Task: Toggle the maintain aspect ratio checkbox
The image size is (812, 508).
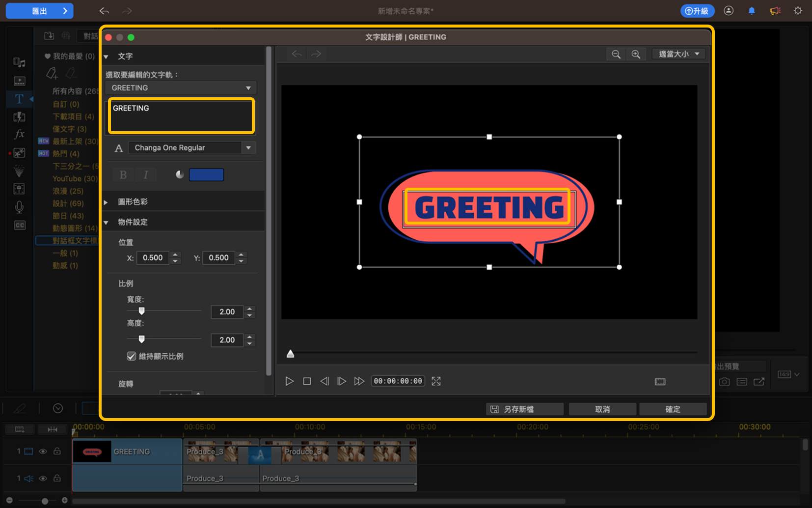Action: click(132, 356)
